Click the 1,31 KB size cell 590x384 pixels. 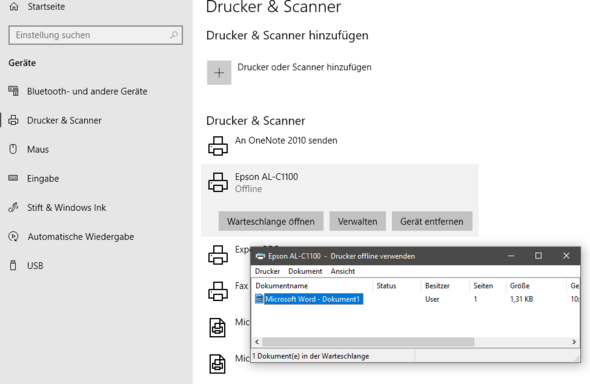click(522, 299)
